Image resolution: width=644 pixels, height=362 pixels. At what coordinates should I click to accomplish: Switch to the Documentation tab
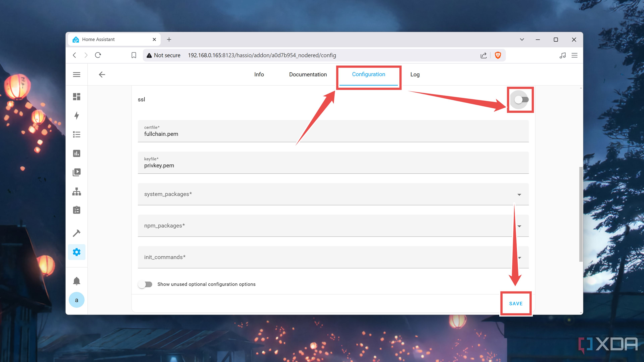click(x=308, y=74)
